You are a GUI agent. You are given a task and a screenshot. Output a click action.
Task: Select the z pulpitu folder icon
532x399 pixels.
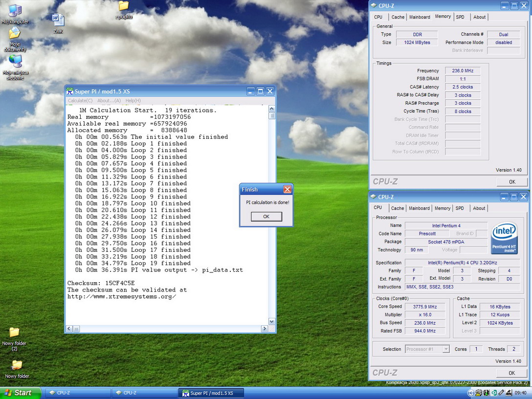[x=124, y=10]
